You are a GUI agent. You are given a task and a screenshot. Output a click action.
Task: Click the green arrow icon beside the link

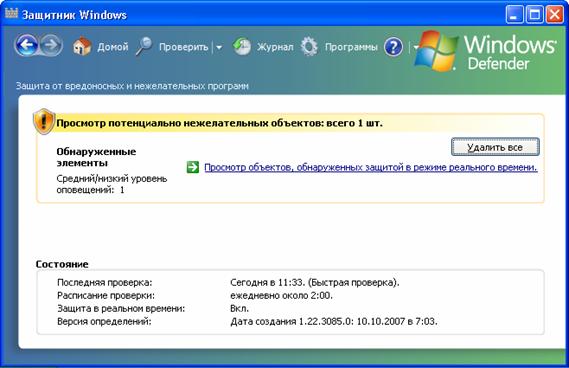pyautogui.click(x=193, y=167)
